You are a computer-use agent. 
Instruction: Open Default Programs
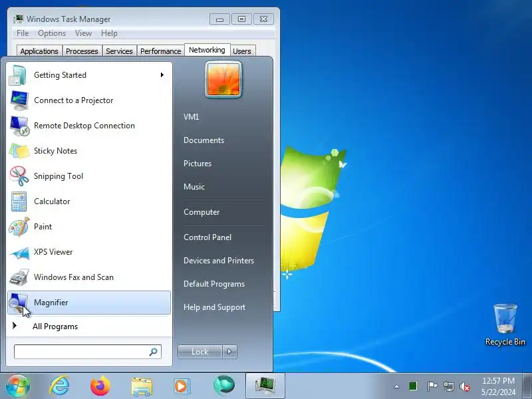213,284
